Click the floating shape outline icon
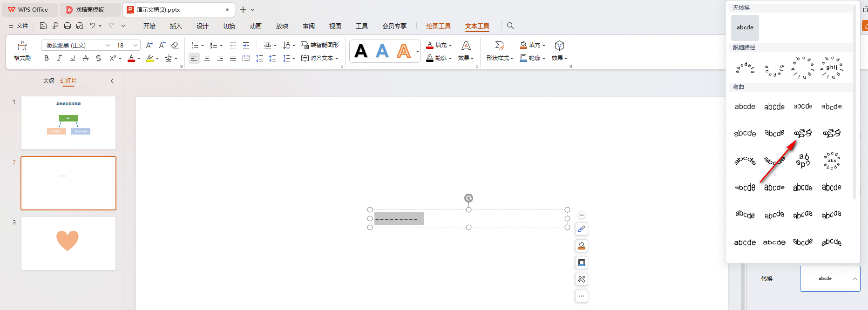The width and height of the screenshot is (868, 310). pos(582,263)
